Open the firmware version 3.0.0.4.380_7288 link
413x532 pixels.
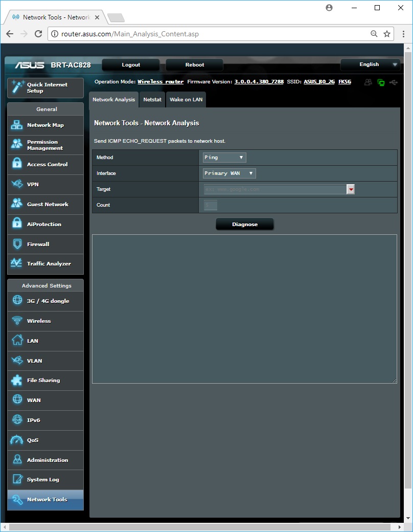tap(259, 82)
